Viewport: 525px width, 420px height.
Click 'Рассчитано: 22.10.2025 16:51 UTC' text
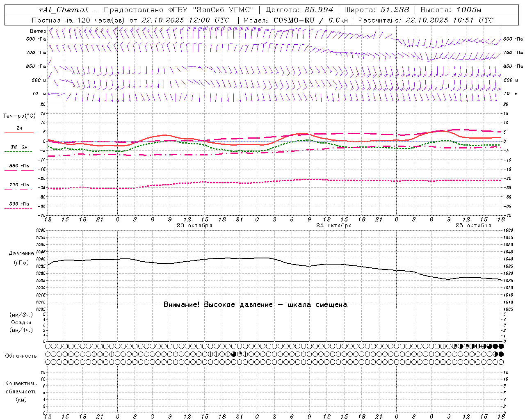[x=426, y=20]
